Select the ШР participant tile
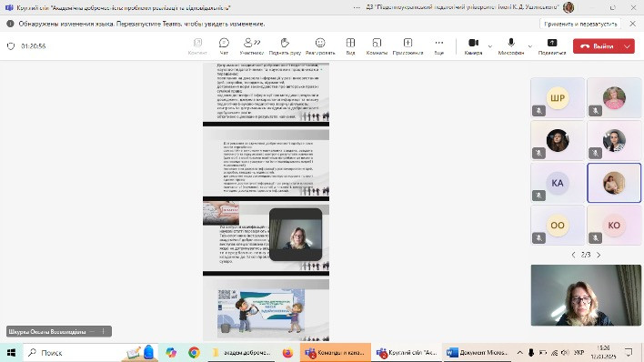644x362 pixels. pos(558,98)
